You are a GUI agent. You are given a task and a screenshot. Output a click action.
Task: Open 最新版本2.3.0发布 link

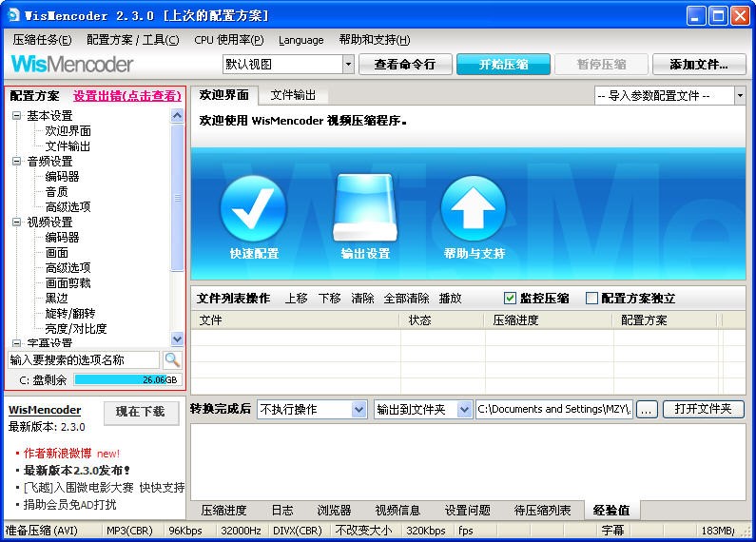(77, 470)
